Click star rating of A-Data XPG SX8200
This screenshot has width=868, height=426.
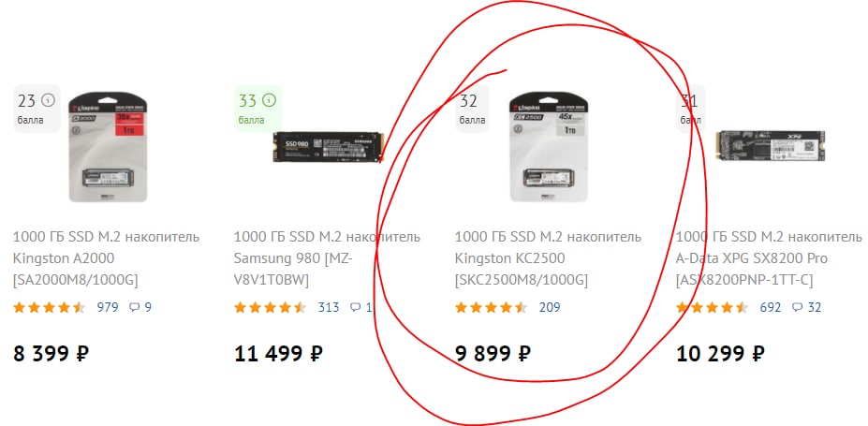712,307
